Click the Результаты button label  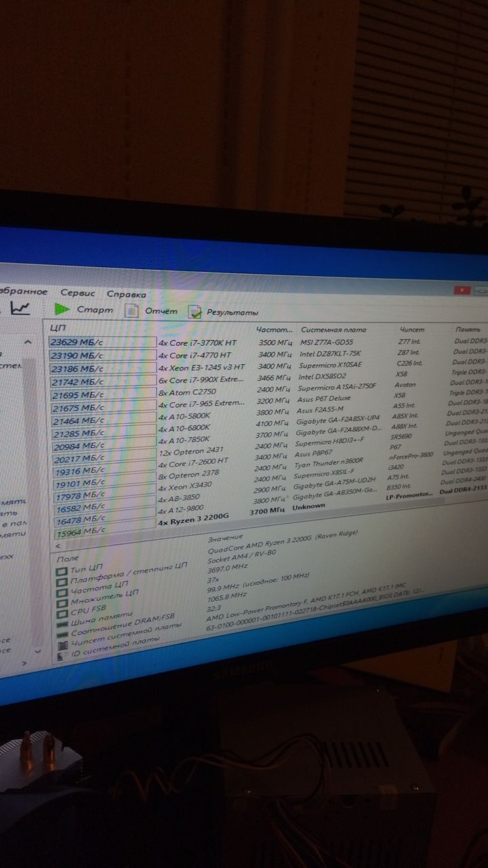(x=232, y=313)
